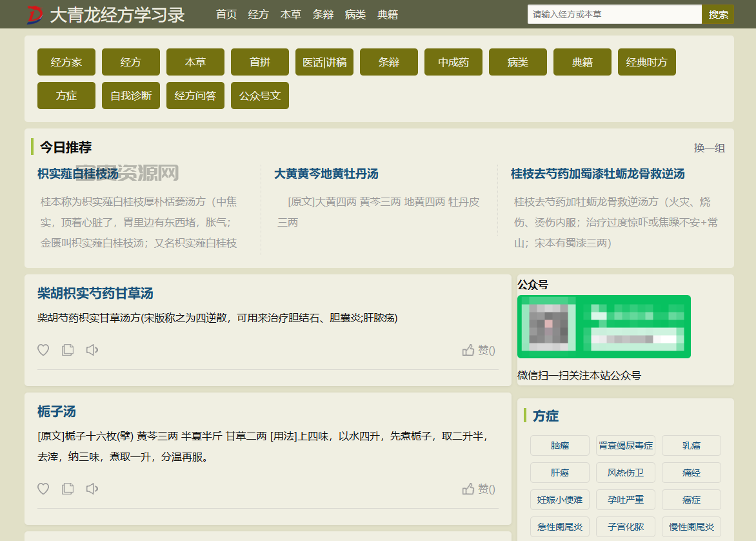
Task: Open the 本草 olive category button
Action: 195,62
